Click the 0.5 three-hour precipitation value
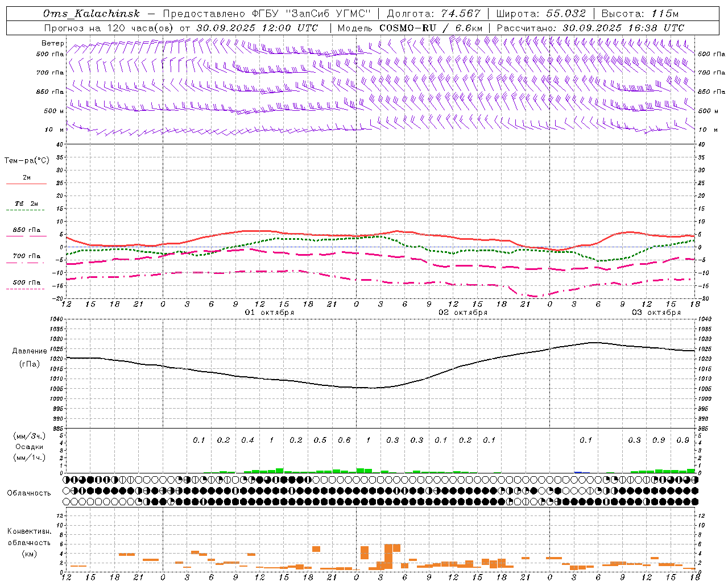This screenshot has width=728, height=582. point(320,440)
